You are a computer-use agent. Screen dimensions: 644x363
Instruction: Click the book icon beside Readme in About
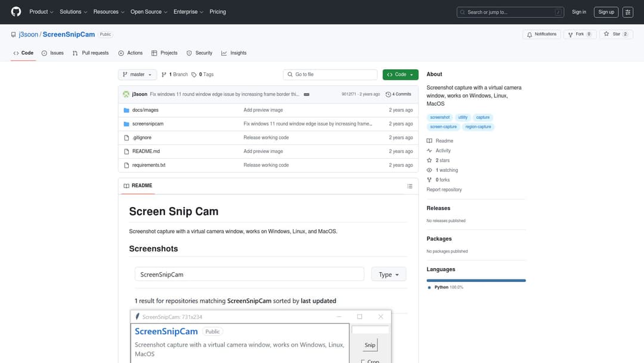[429, 140]
